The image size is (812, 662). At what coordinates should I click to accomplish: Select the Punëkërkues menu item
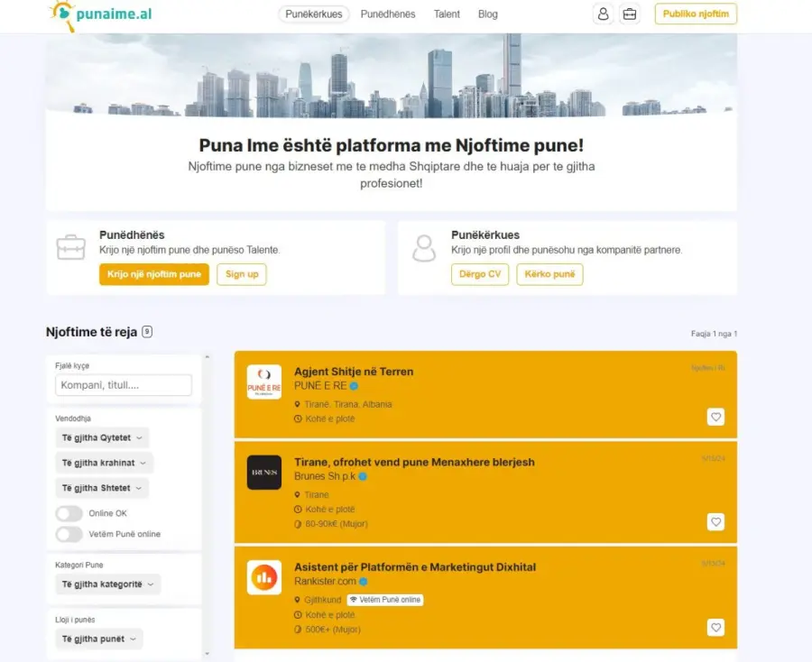(313, 14)
